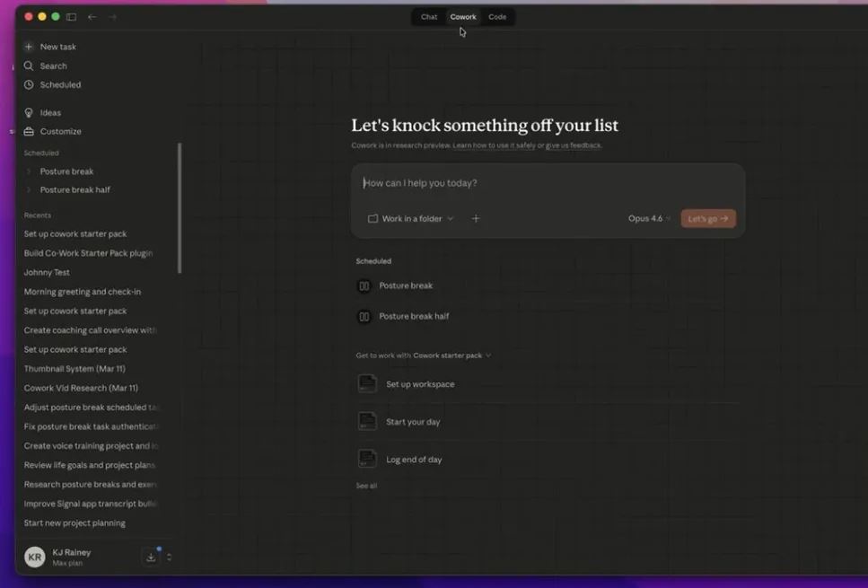
Task: Pause the Posture break scheduled task
Action: tap(364, 285)
